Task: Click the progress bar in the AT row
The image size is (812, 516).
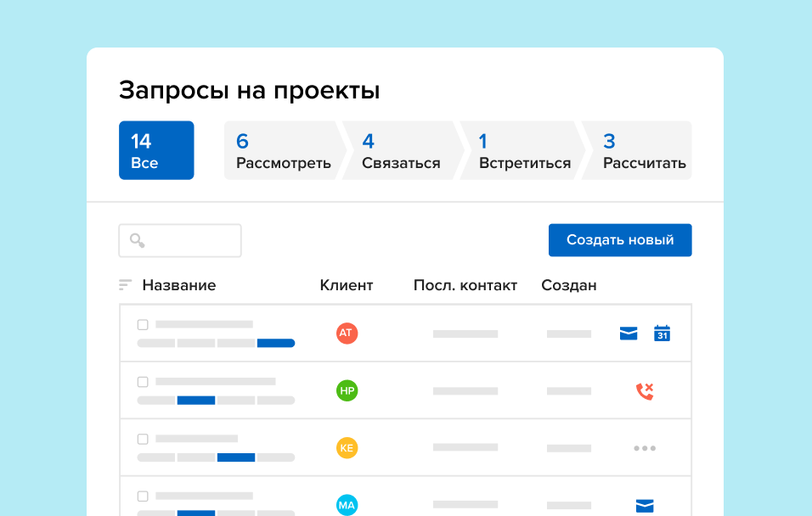Action: 216,343
